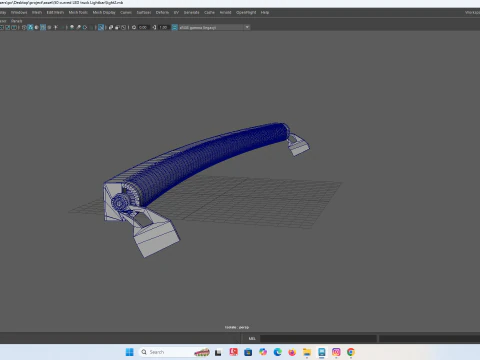Click the active Maya taskbar icon

pyautogui.click(x=321, y=352)
